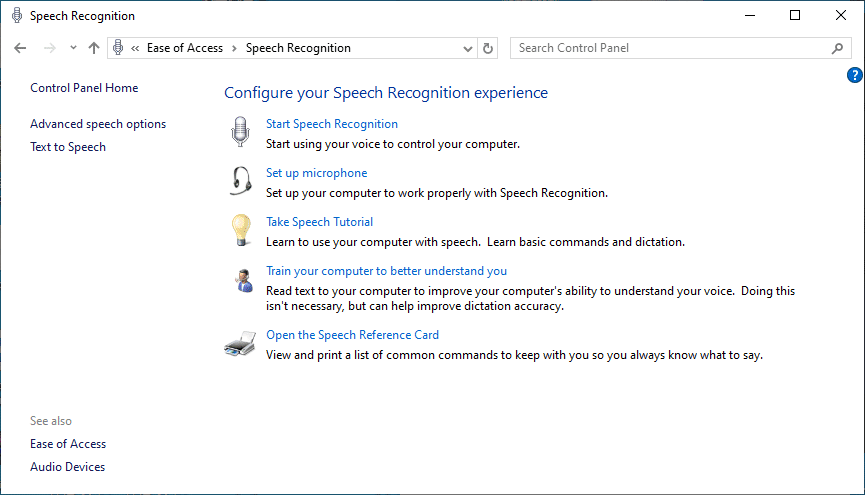The image size is (865, 495).
Task: Open help with the blue question mark icon
Action: [x=855, y=75]
